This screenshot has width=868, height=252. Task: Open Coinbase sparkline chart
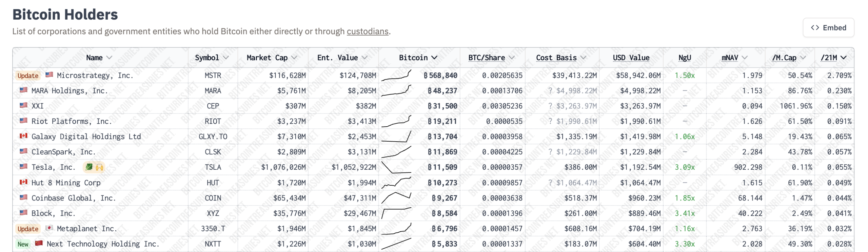396,198
